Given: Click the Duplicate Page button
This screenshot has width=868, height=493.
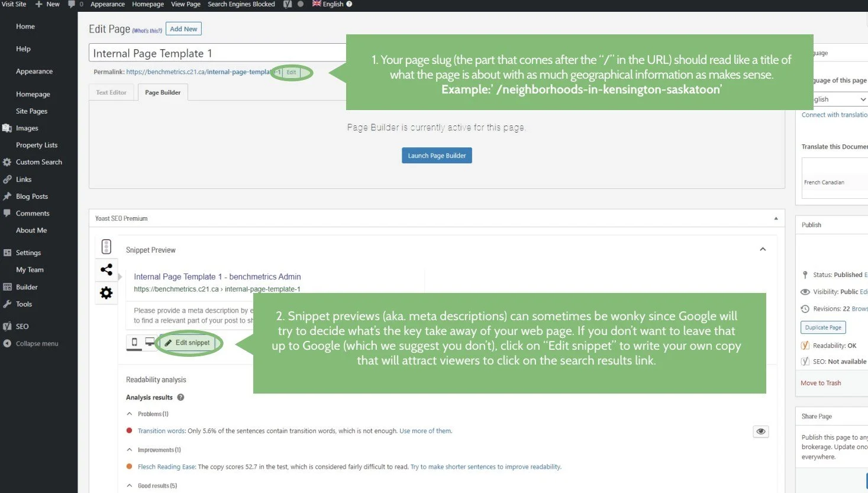Looking at the screenshot, I should (x=823, y=327).
